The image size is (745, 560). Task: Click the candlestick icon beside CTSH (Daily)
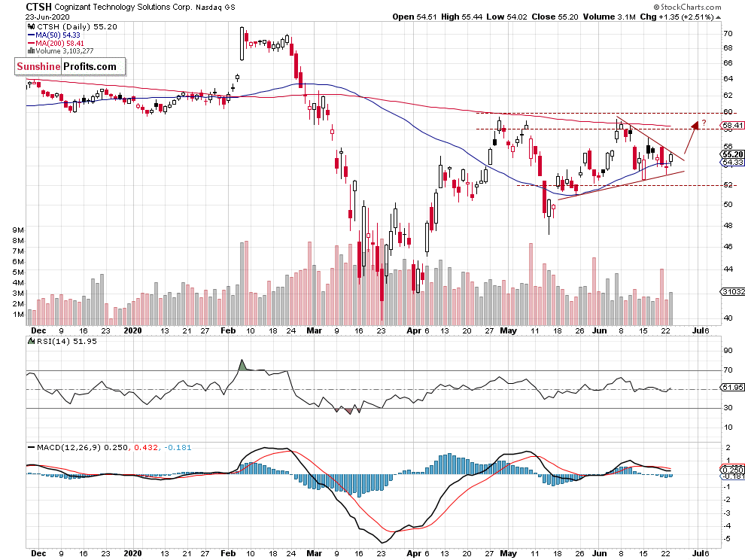[32, 26]
